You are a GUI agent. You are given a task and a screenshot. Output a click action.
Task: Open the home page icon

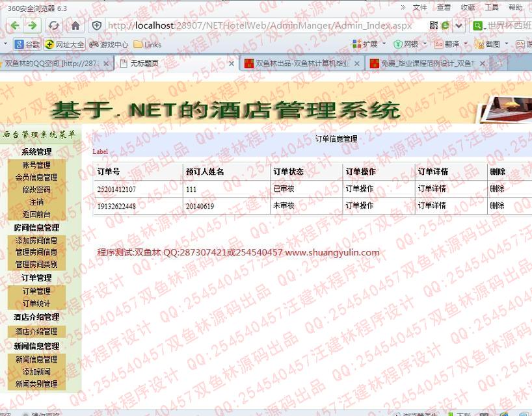point(75,26)
